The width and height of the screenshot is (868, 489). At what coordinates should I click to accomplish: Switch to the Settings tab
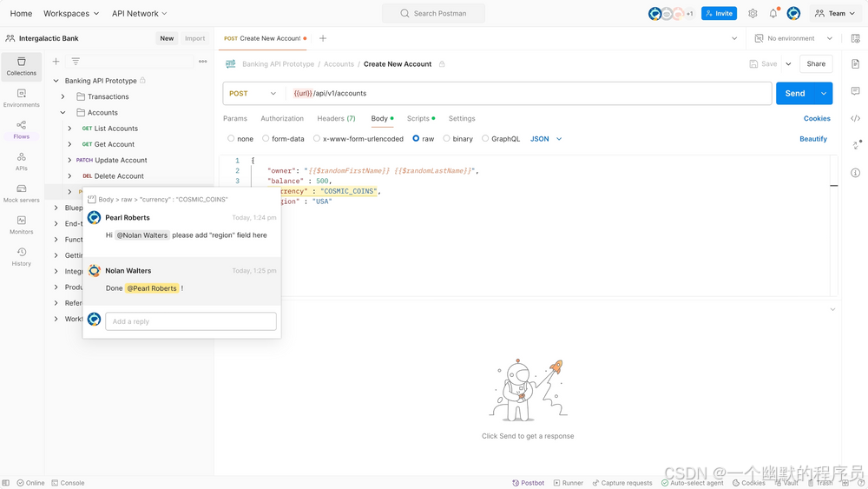click(462, 118)
